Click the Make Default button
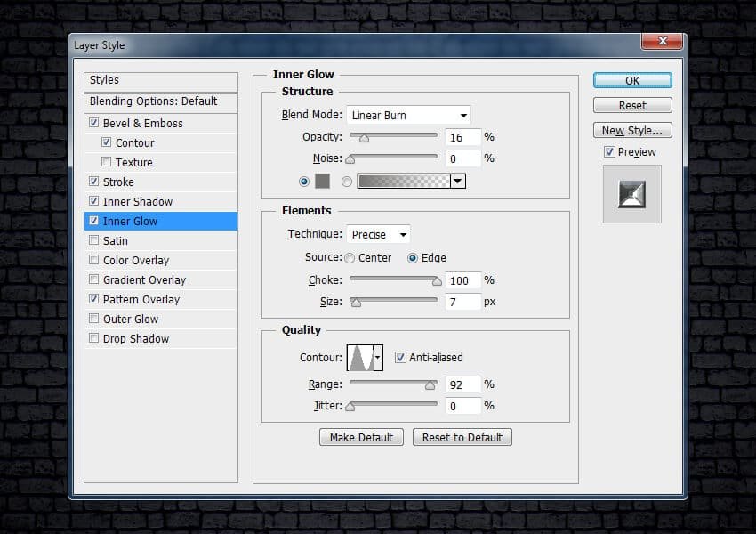The image size is (756, 534). point(361,438)
